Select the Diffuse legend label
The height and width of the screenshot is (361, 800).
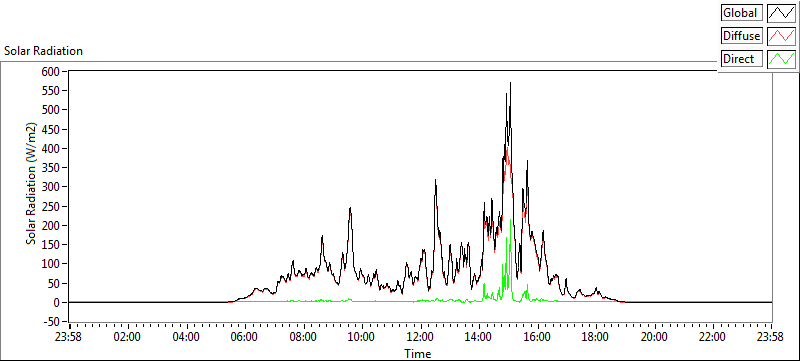pos(742,36)
